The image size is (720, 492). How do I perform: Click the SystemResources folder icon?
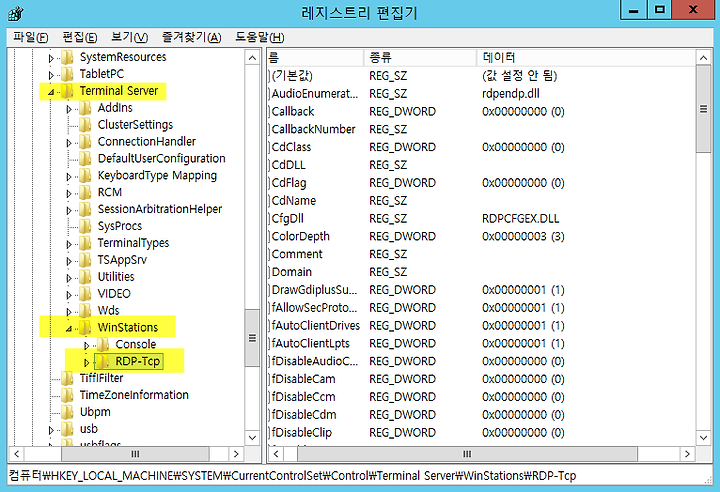[68, 57]
